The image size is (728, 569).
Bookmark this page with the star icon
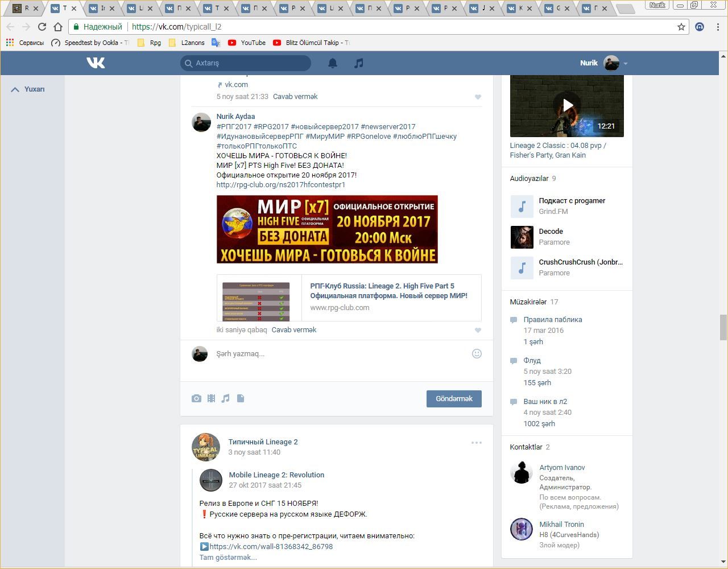[x=681, y=27]
